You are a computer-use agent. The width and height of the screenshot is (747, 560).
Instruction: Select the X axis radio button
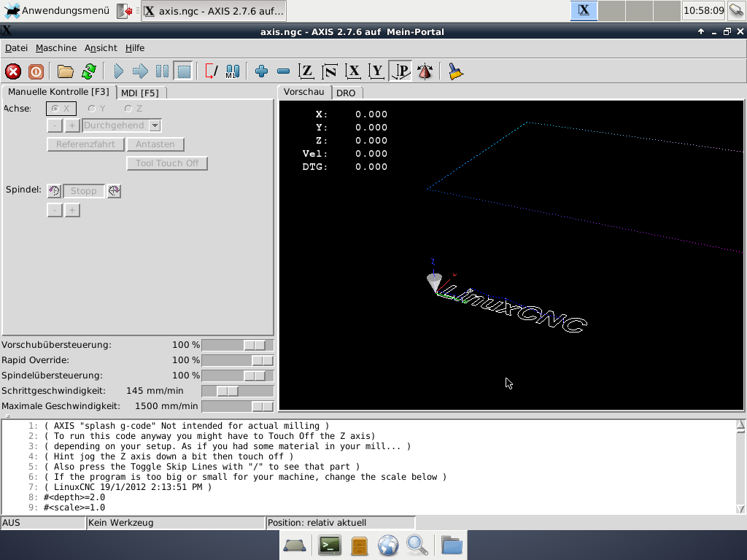[61, 109]
